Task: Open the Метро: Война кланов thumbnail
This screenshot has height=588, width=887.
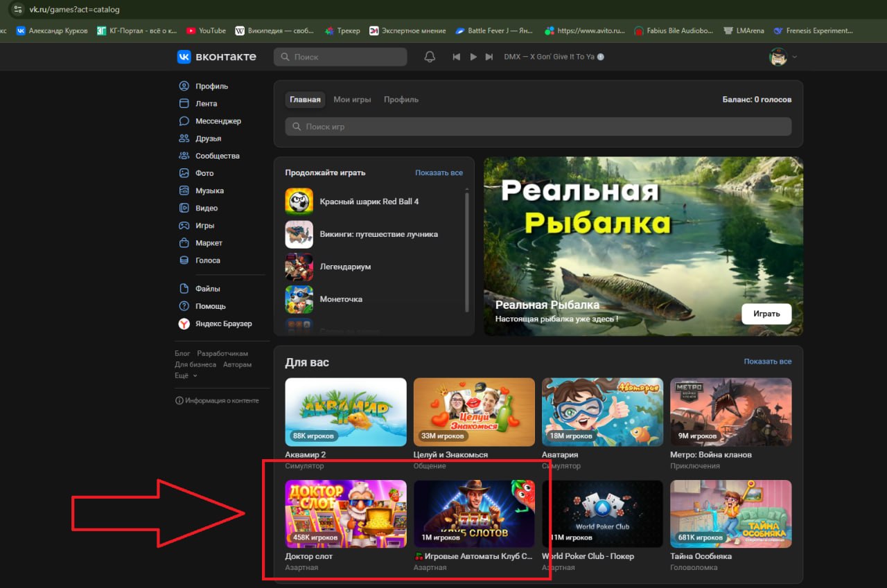Action: 731,411
